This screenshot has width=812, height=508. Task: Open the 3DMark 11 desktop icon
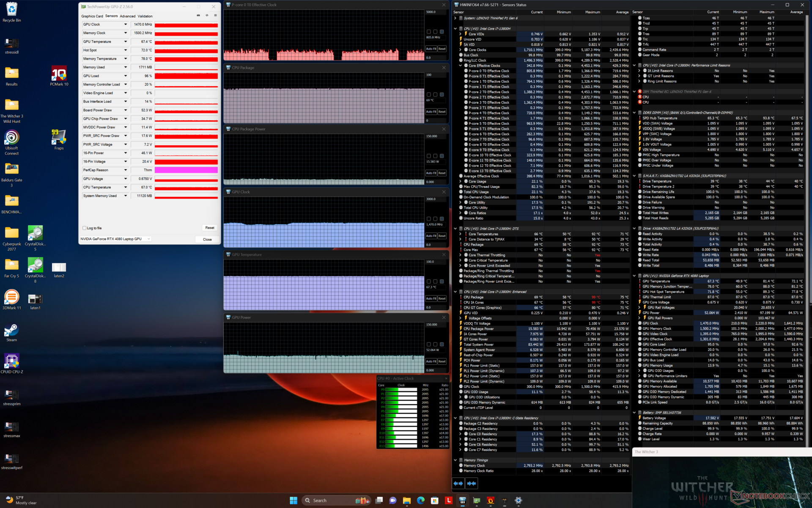[x=12, y=300]
